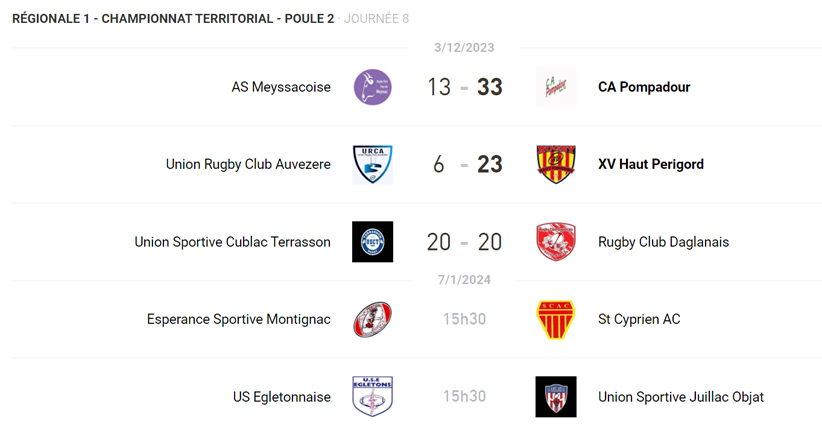Open the 20 - 20 draw match result
Screen dimensions: 822x433
coord(464,242)
